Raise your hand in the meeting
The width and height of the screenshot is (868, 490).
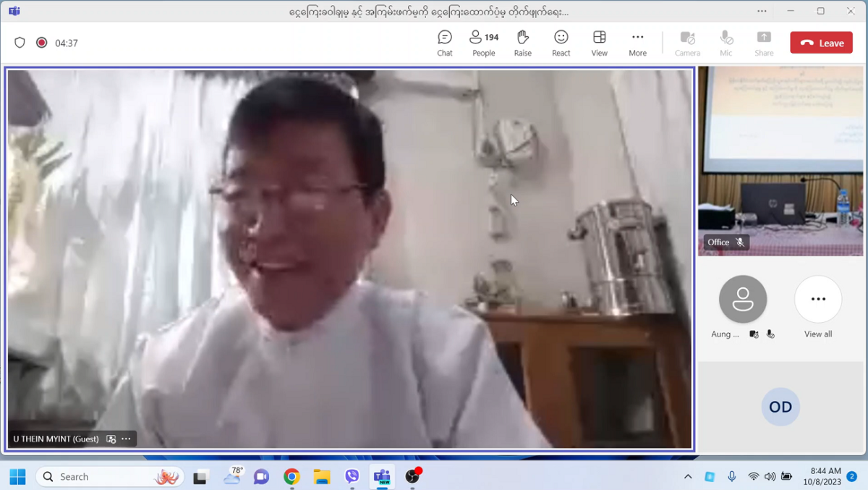click(x=522, y=43)
